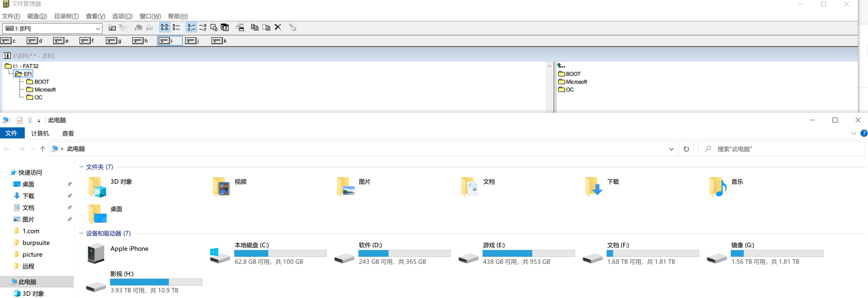Click Sort by Size toolbar icon

point(214,28)
